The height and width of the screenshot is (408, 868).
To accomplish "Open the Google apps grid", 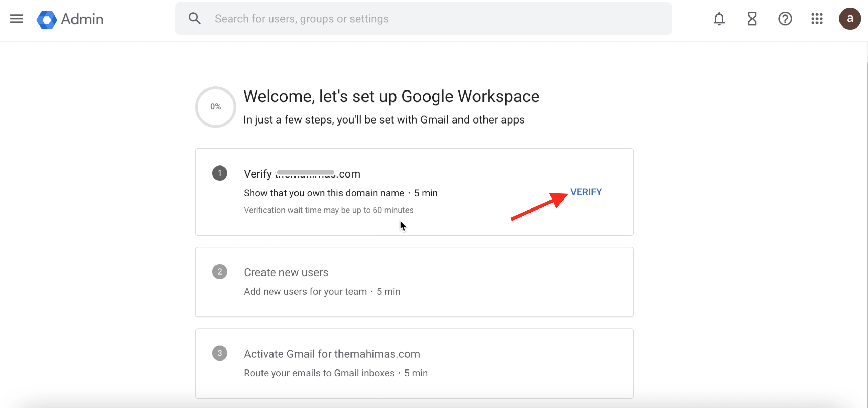I will click(x=817, y=19).
